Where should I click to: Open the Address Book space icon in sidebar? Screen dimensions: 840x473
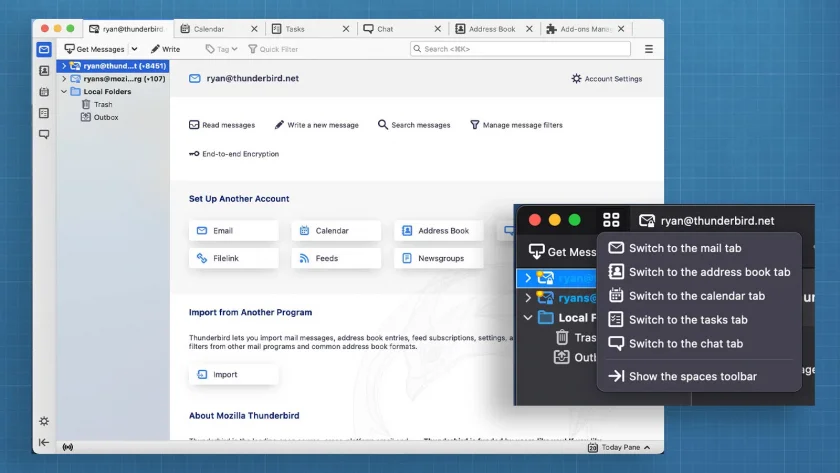point(44,70)
